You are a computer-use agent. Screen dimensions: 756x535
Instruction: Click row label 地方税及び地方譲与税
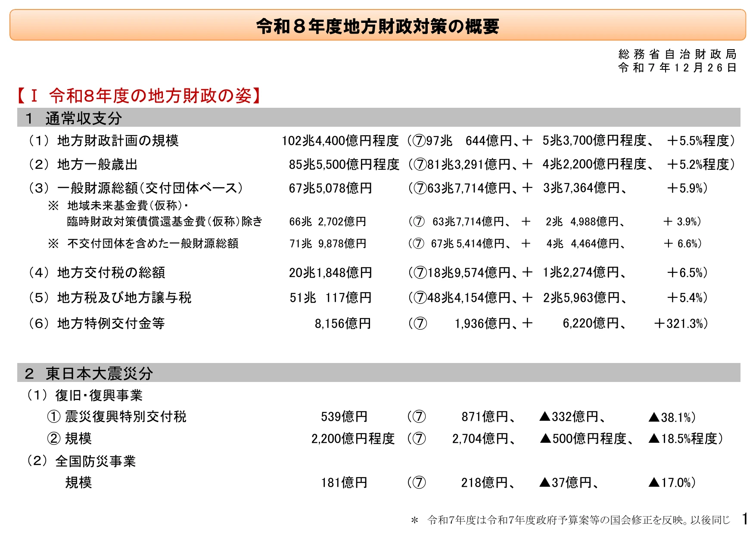coord(124,297)
